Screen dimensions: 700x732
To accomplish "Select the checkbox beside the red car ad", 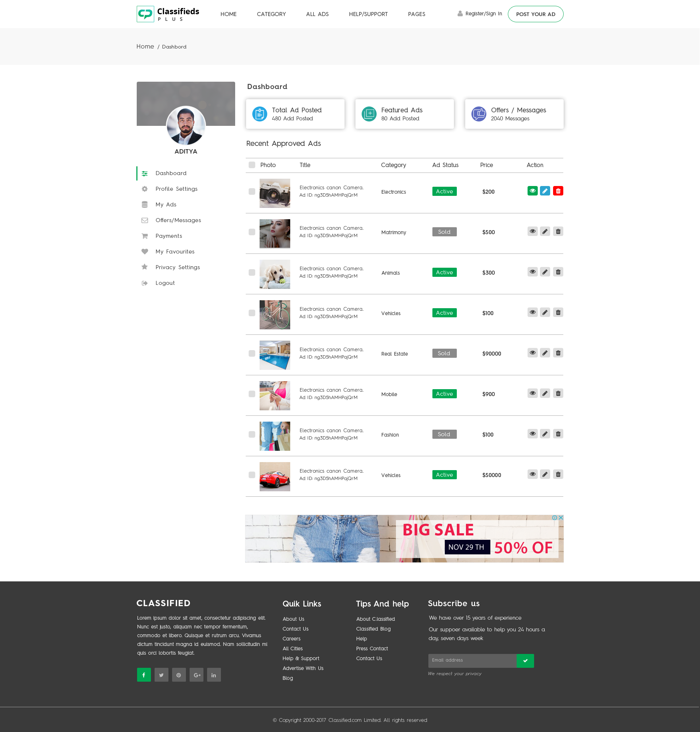I will click(252, 475).
